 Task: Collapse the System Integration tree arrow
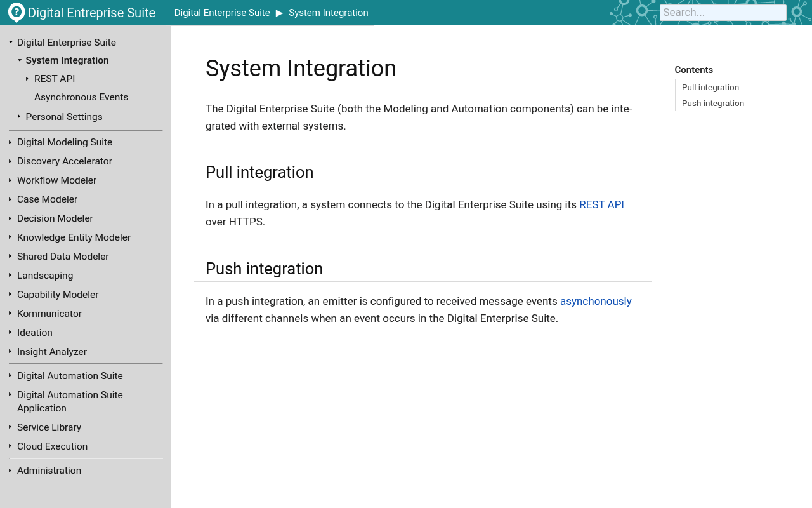pyautogui.click(x=20, y=60)
